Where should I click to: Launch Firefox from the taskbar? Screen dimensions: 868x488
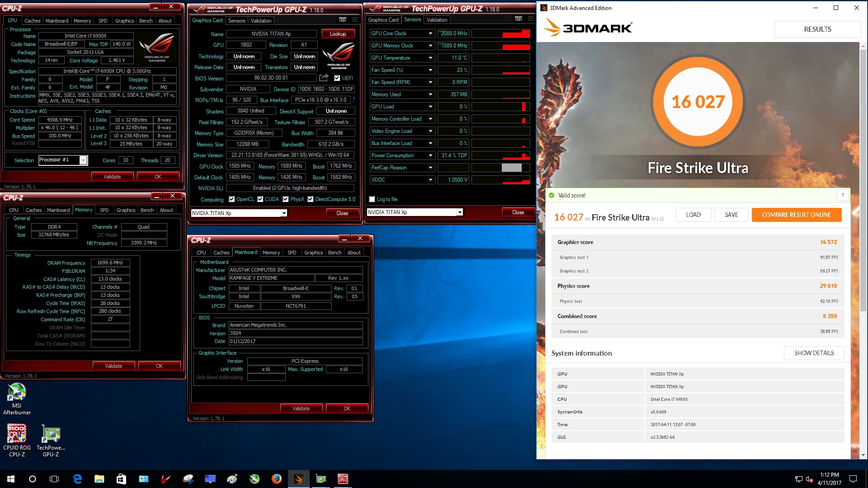[x=277, y=479]
